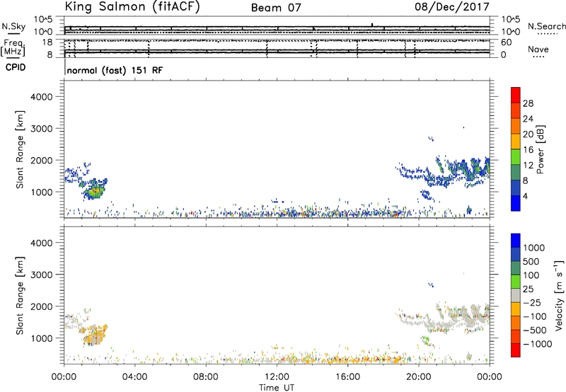Click the date "08/Dec/2017"
The width and height of the screenshot is (566, 392).
tap(452, 7)
